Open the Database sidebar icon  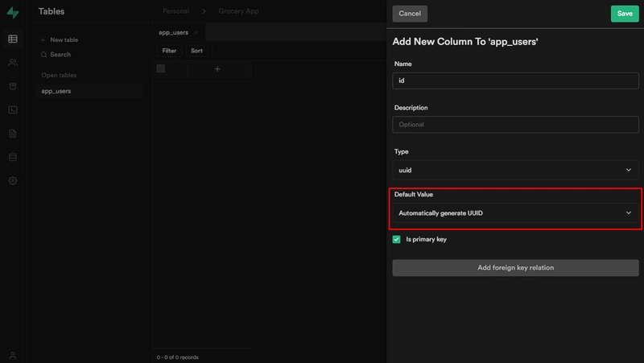coord(13,157)
